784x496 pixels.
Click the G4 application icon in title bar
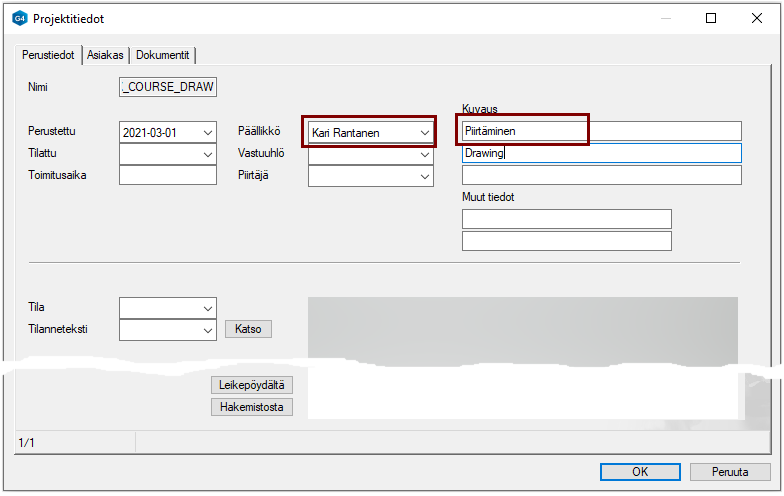[19, 18]
